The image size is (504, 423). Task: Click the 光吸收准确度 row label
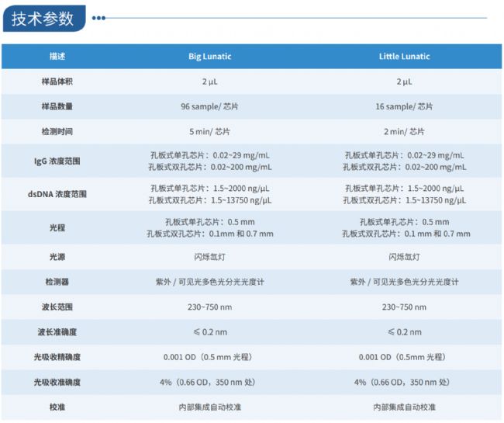[x=57, y=382]
